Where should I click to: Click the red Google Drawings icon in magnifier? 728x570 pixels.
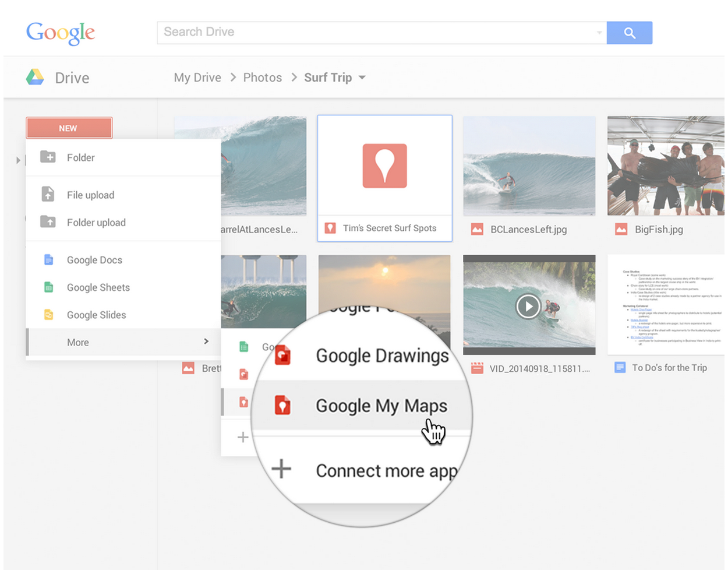tap(283, 355)
